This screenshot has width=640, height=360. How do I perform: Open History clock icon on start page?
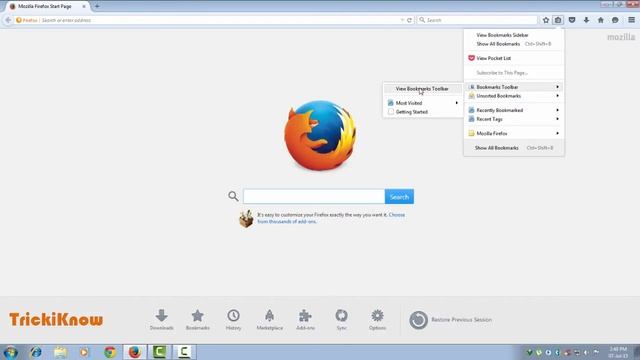click(x=233, y=319)
